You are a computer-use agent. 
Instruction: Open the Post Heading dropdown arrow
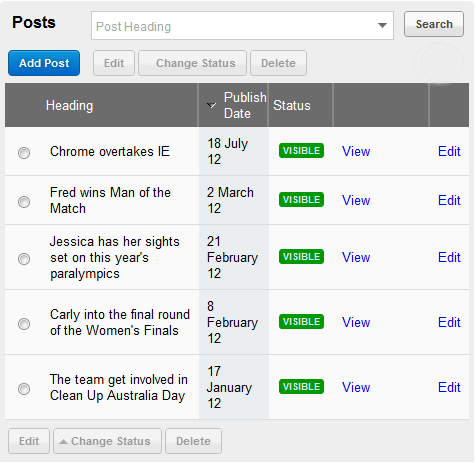click(x=383, y=25)
